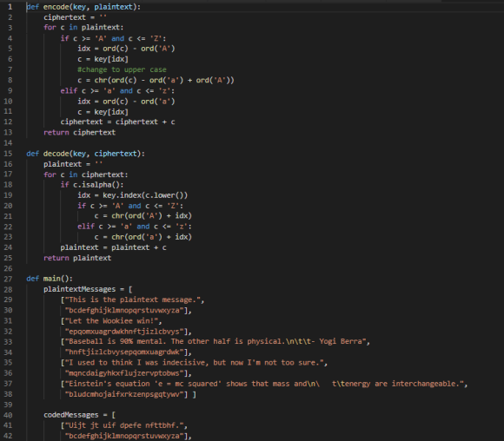Click line number 27 beside def main

(x=8, y=279)
